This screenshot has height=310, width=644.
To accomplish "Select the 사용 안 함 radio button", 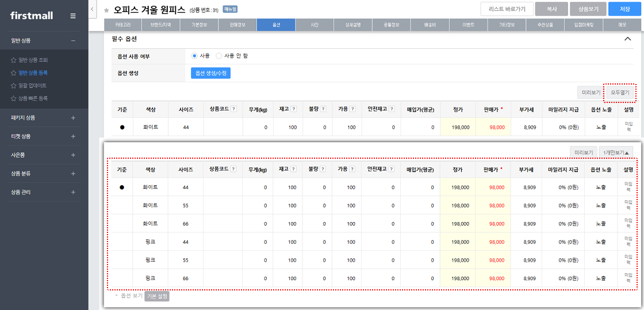I will [x=218, y=56].
